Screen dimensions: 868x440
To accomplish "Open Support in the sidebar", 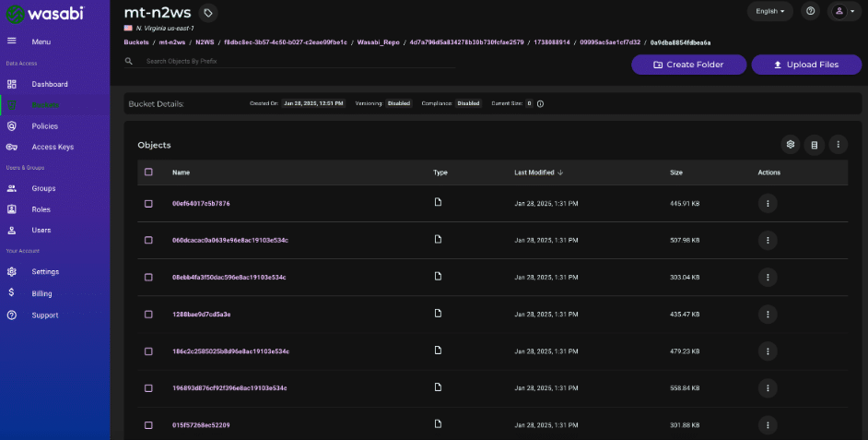I will pyautogui.click(x=45, y=315).
